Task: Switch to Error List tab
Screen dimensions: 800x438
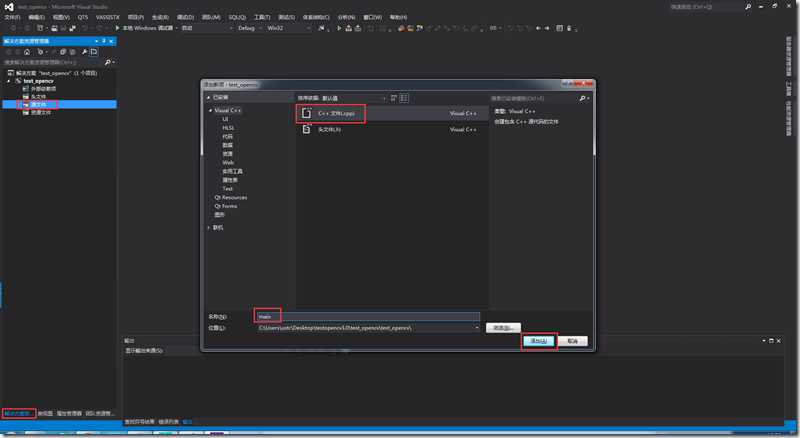Action: coord(168,422)
